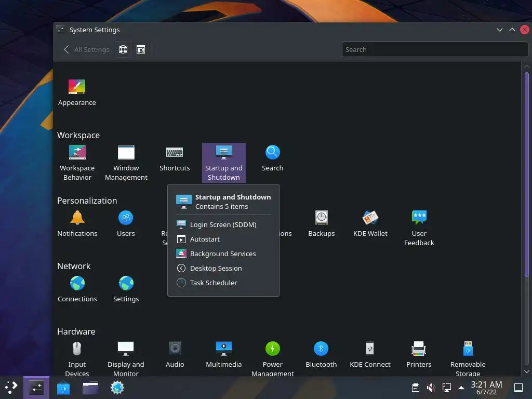The height and width of the screenshot is (399, 532).
Task: Open the network tray icon
Action: pos(446,388)
